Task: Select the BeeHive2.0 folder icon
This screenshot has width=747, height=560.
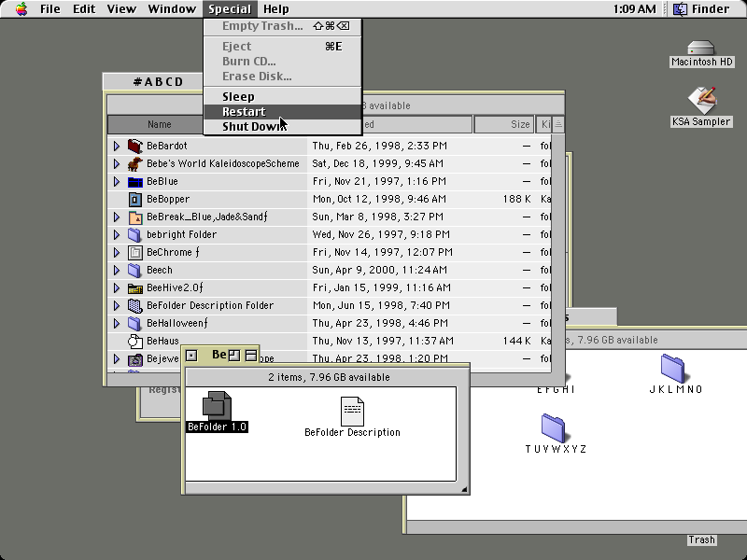Action: (135, 287)
